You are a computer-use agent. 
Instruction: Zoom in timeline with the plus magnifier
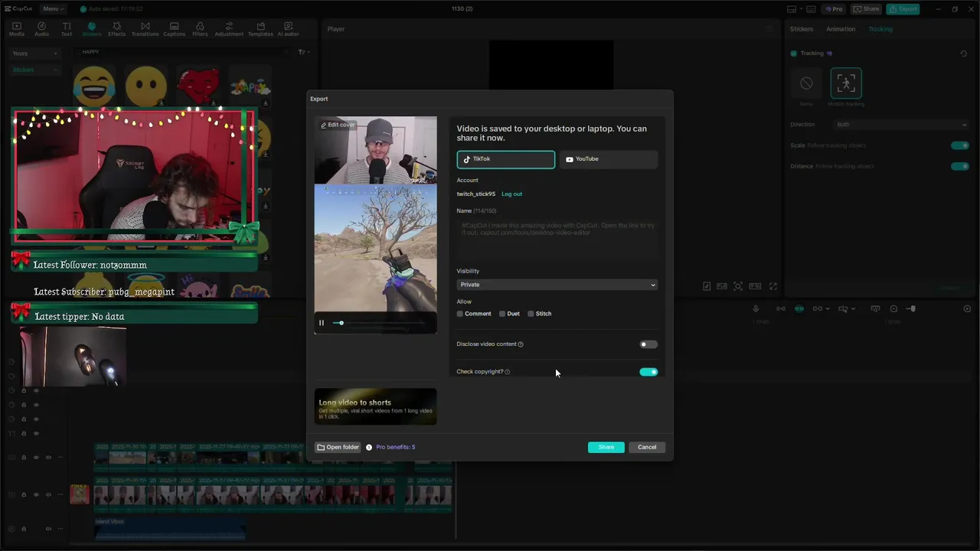click(x=967, y=308)
